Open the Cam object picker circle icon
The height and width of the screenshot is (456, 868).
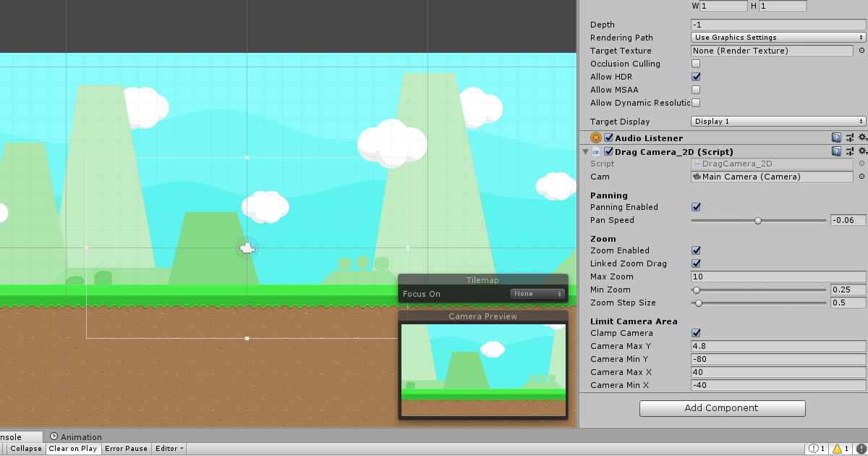[861, 177]
